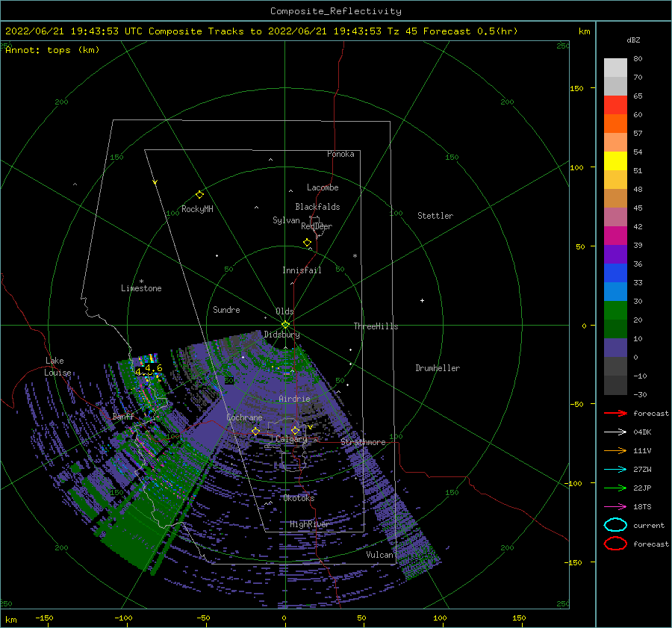
Task: Pick the light gray 80 dBZ color band
Action: click(x=615, y=68)
